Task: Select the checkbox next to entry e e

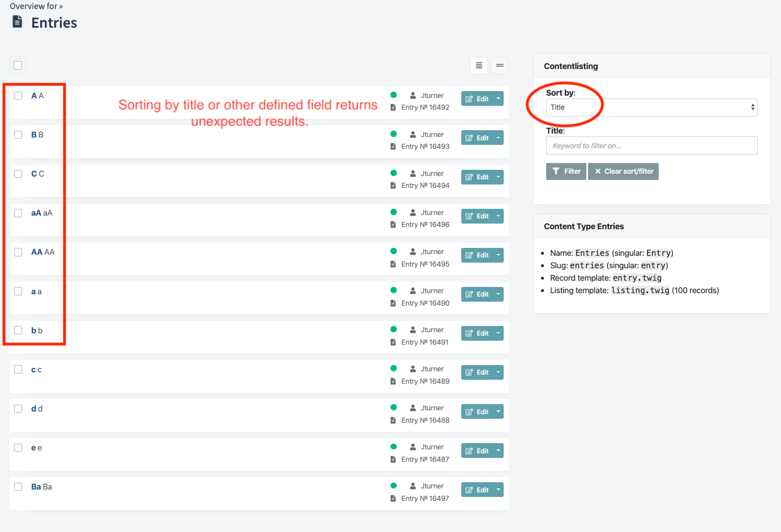Action: point(18,447)
